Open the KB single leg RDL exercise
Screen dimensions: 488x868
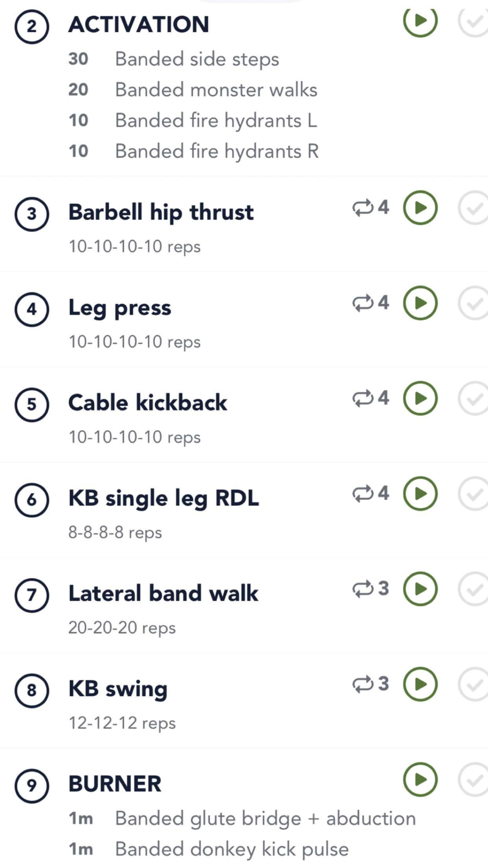click(163, 498)
